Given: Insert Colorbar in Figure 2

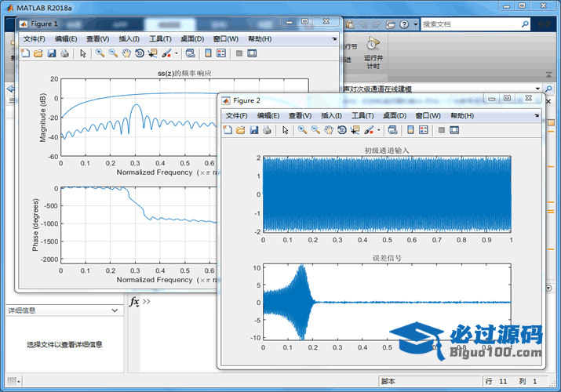Looking at the screenshot, I should pyautogui.click(x=410, y=130).
